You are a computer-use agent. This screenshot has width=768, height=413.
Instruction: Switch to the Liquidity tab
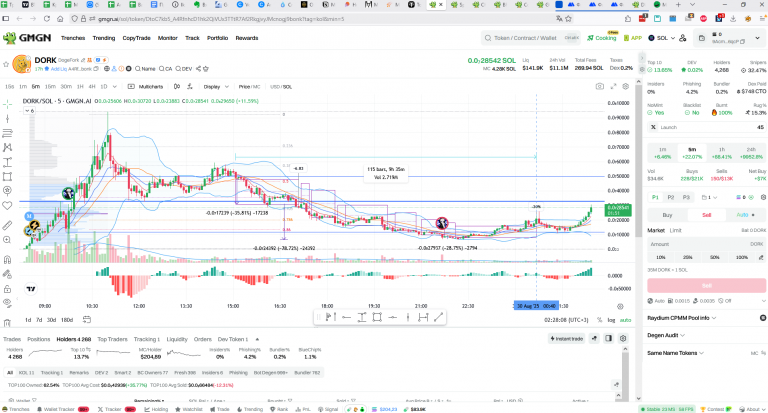pyautogui.click(x=177, y=339)
